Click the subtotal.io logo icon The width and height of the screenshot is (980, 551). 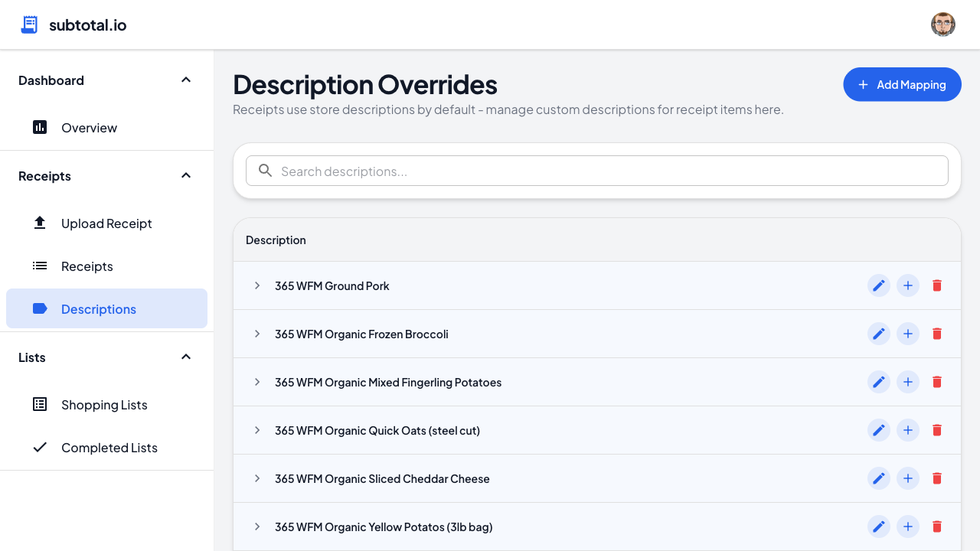(28, 24)
